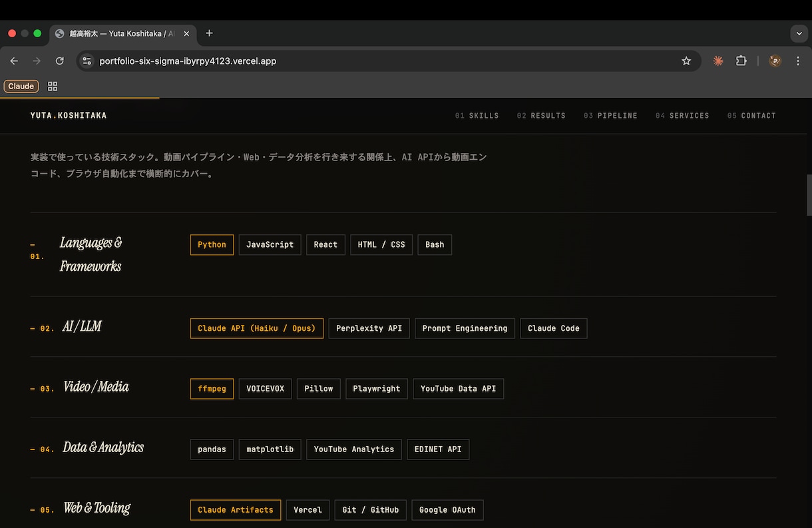Open the Claude bookmark in bookmarks bar
812x528 pixels.
click(21, 86)
